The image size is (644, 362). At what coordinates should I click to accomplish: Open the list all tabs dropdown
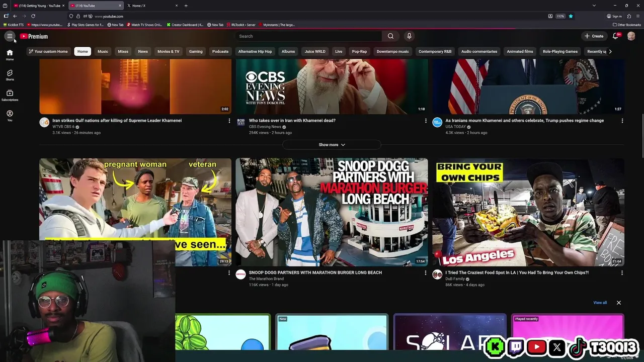[x=594, y=6]
